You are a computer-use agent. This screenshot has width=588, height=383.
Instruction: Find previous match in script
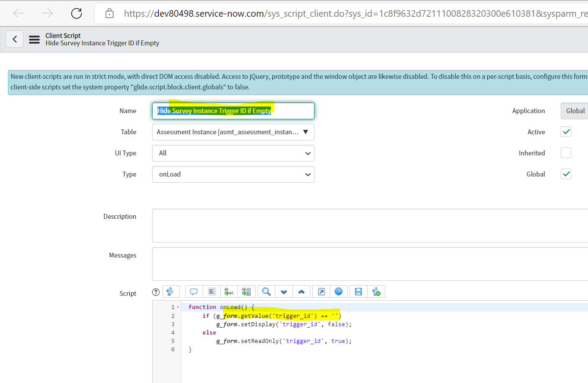pyautogui.click(x=301, y=291)
